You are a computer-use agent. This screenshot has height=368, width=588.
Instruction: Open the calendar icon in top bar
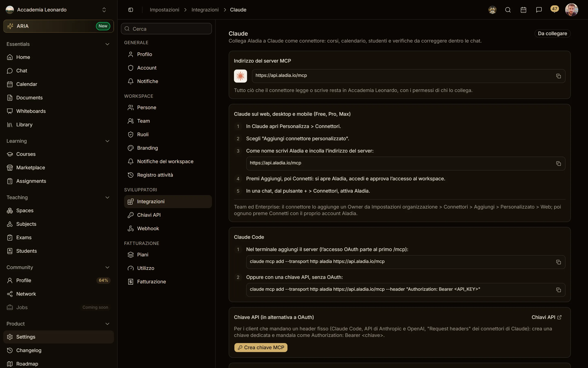click(x=523, y=10)
